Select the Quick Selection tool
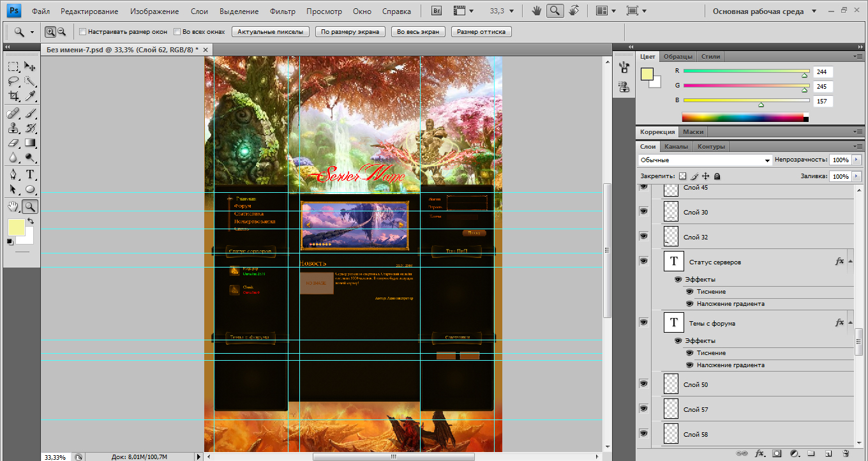The height and width of the screenshot is (461, 868). pyautogui.click(x=30, y=81)
